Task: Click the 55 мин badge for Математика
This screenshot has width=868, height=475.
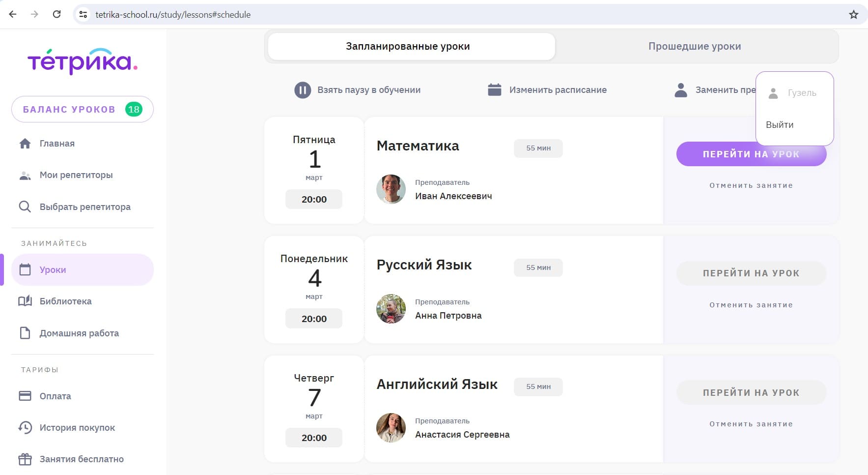Action: point(538,148)
